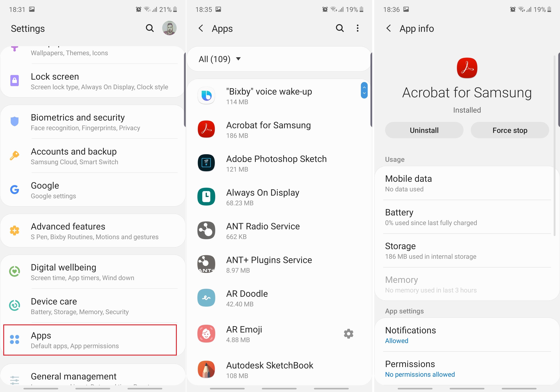This screenshot has width=560, height=392.
Task: Open the Apps settings entry
Action: [x=90, y=340]
